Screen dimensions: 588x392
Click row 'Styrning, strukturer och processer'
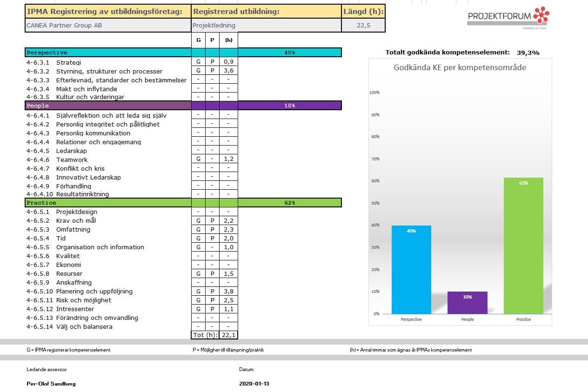point(109,71)
